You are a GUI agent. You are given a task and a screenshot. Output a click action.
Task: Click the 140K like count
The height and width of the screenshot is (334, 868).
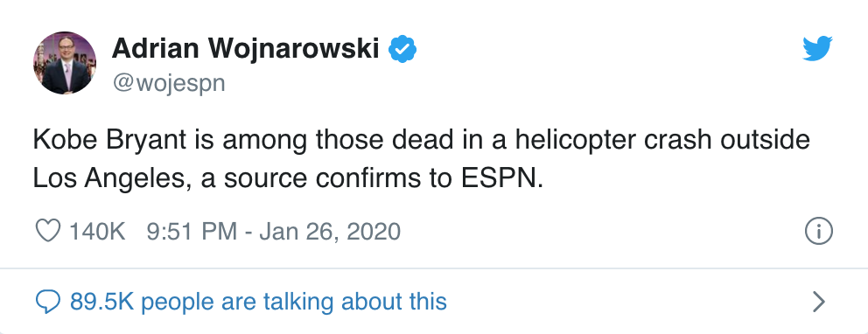pos(97,231)
